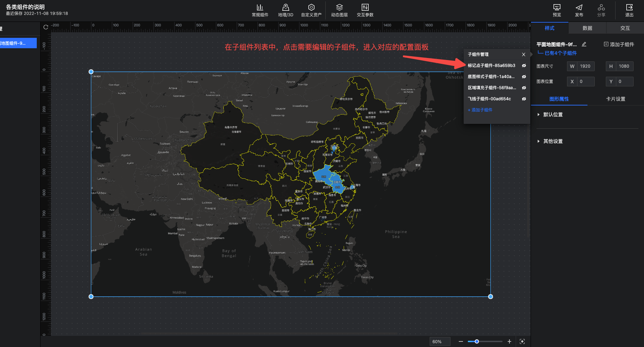
Task: Open the 动态图层 layers panel
Action: coord(339,10)
